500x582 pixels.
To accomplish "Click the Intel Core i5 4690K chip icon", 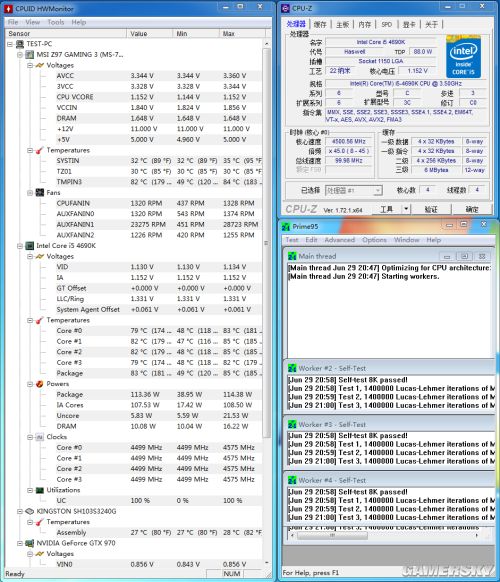I will tap(30, 246).
